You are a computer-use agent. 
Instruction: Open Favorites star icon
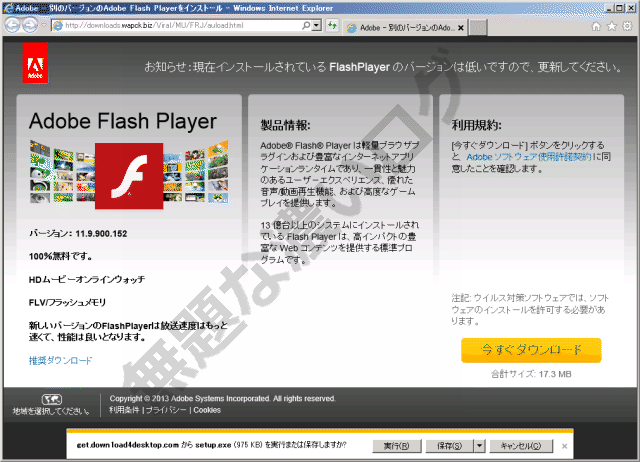[x=612, y=27]
